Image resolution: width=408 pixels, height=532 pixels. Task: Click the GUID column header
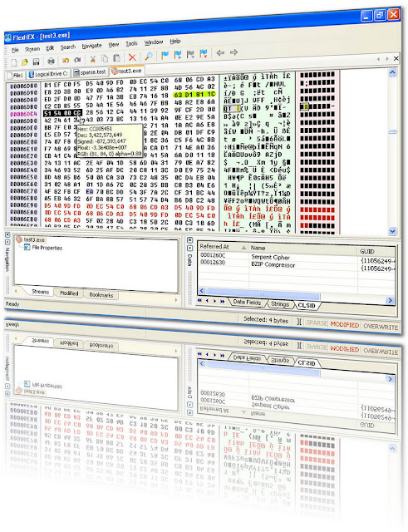click(x=377, y=251)
